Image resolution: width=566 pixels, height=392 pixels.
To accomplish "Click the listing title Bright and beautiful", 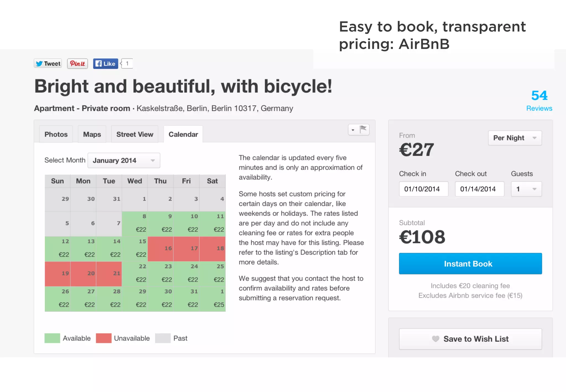I will coord(183,86).
